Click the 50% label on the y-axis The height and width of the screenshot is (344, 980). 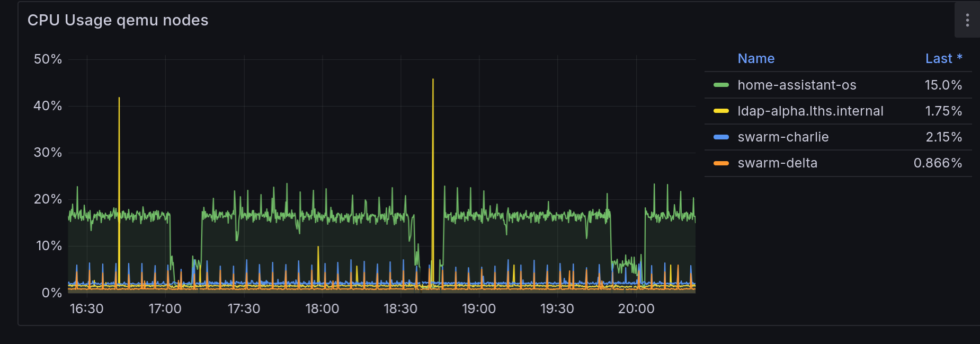[48, 59]
